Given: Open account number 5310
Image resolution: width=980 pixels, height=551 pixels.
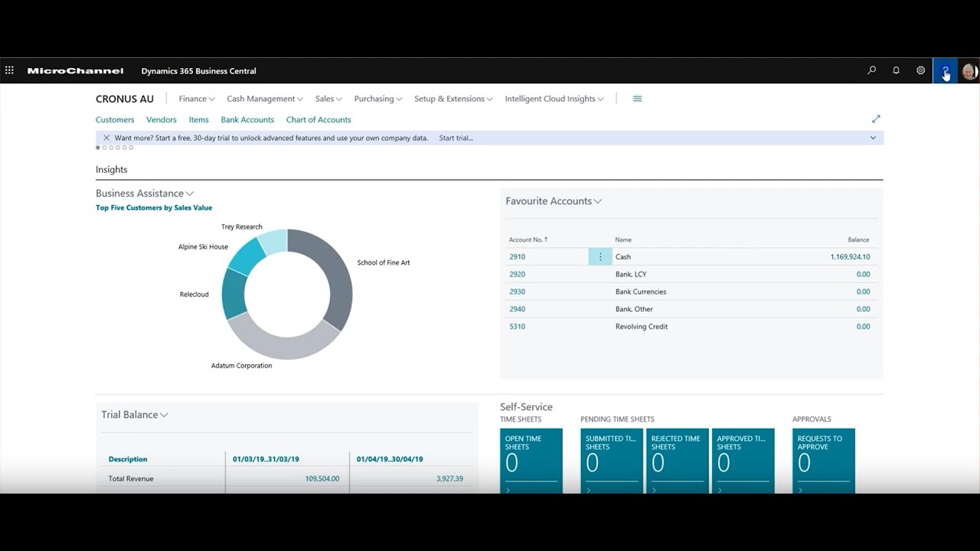Looking at the screenshot, I should point(518,327).
